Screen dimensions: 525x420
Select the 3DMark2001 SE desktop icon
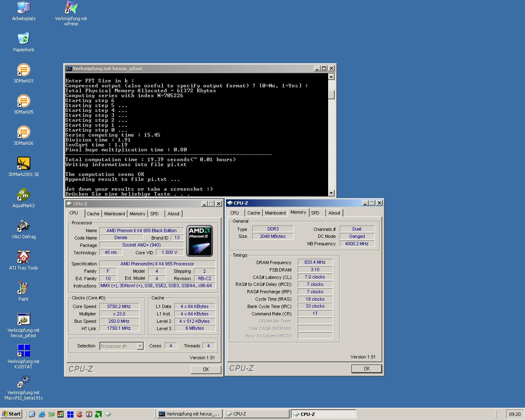coord(24,167)
